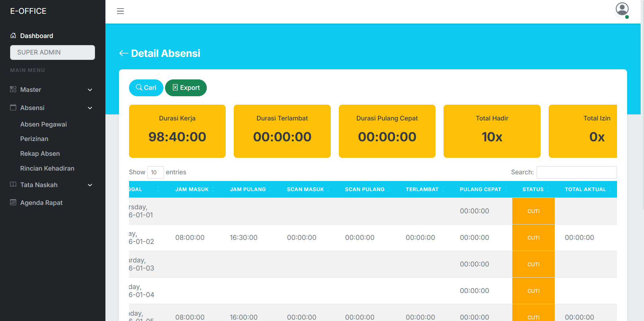Click the Tata Naskah book icon
The height and width of the screenshot is (321, 644).
point(13,184)
